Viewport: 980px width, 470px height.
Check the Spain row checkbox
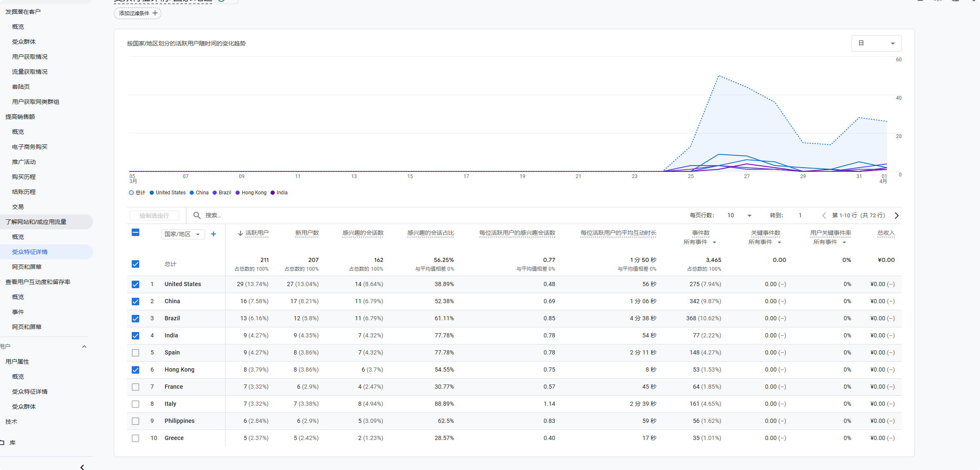pos(135,352)
